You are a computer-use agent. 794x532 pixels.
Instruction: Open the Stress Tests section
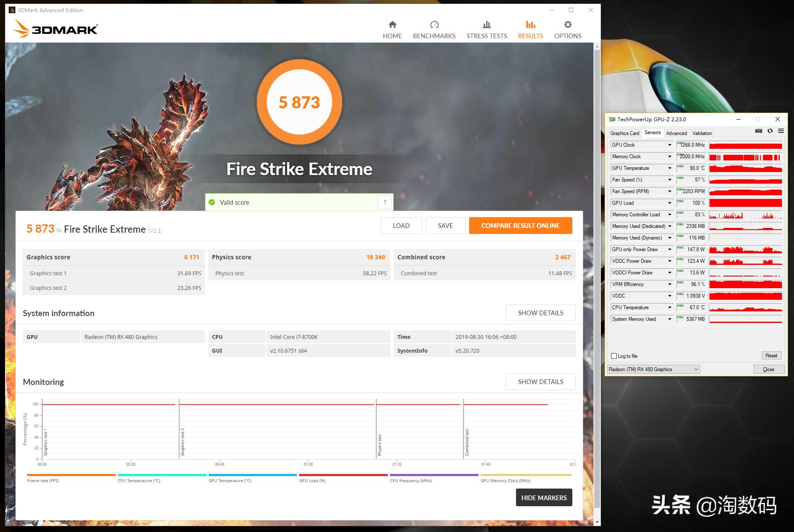click(x=486, y=30)
